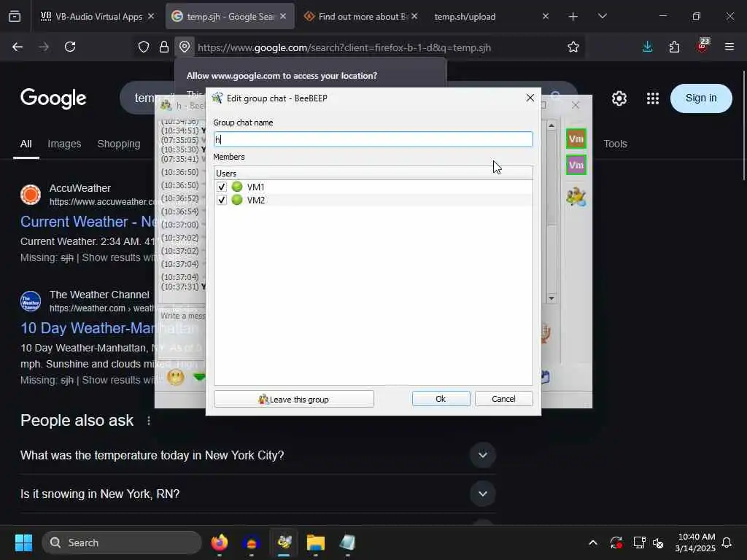Expand What was the temperature today question
The image size is (747, 560).
coord(483,455)
